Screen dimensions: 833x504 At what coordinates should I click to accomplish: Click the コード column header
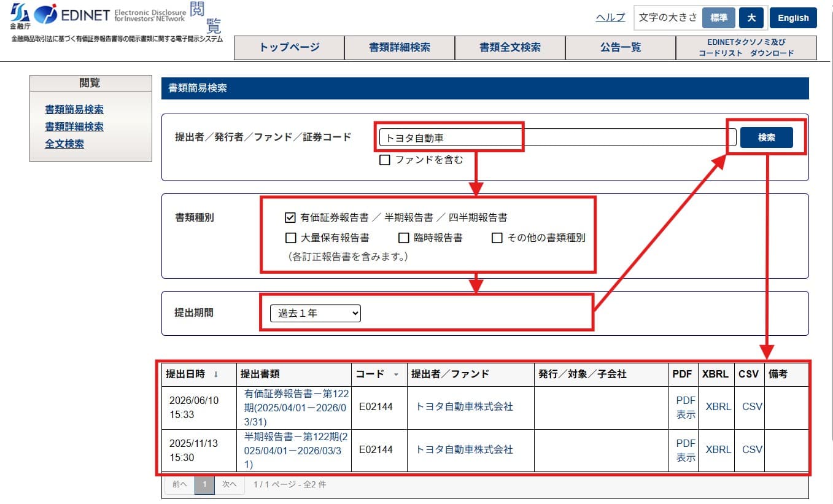click(x=379, y=374)
